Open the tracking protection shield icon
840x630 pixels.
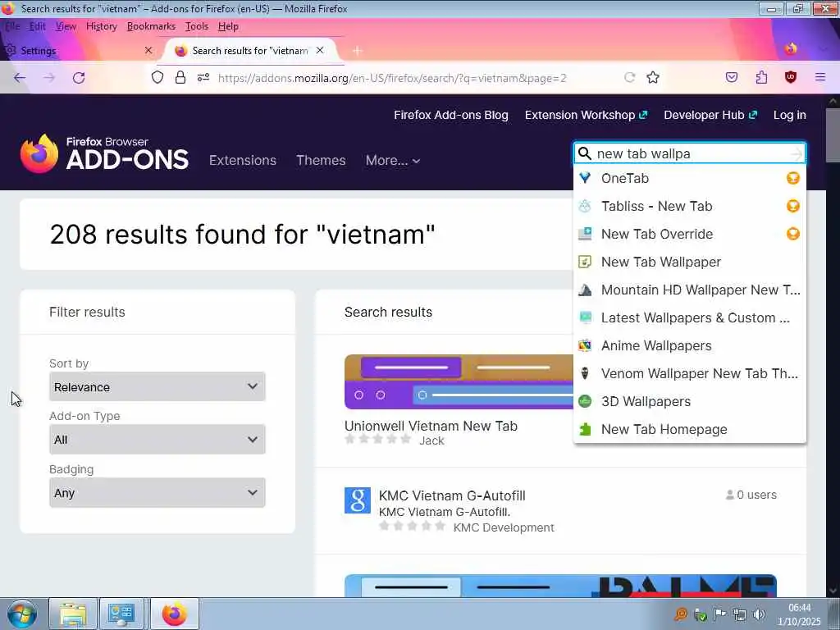tap(157, 78)
